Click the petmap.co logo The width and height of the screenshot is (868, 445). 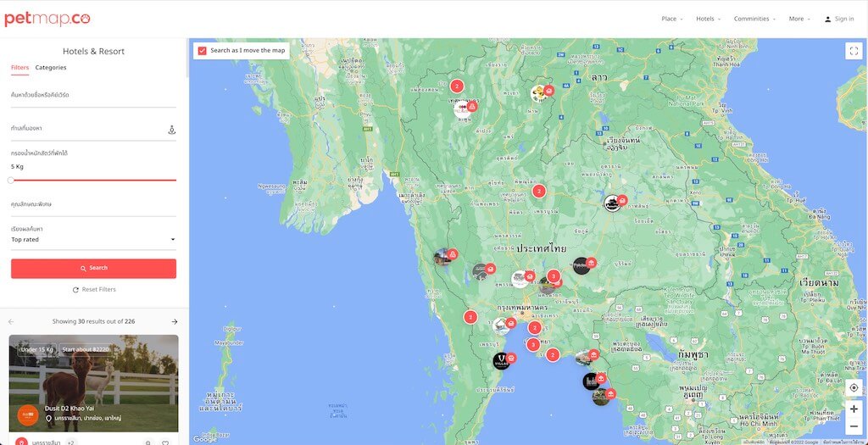47,19
